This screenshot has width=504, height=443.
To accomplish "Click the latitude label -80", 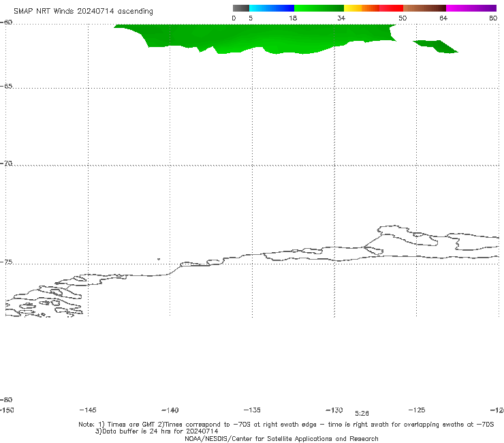I will [x=6, y=399].
